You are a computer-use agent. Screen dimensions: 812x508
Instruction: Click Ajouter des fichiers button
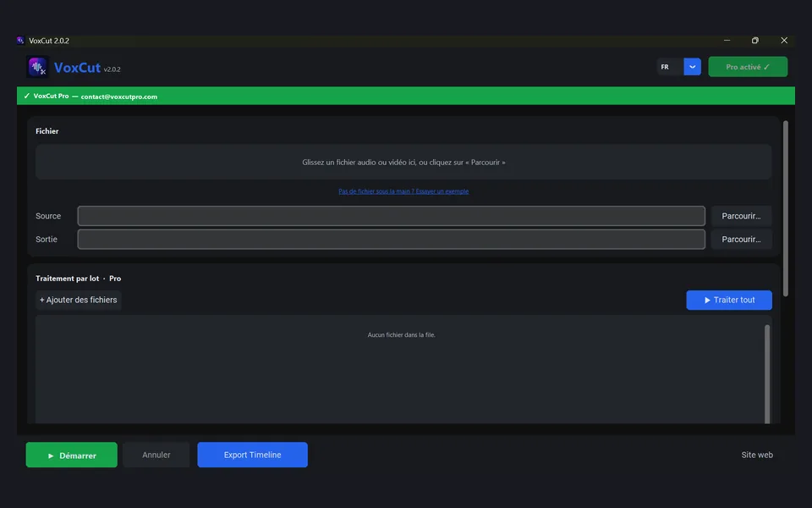click(78, 300)
